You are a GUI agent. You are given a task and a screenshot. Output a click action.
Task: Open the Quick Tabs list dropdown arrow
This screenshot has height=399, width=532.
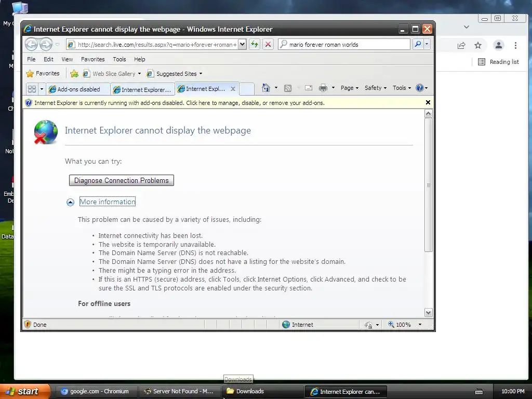[x=42, y=89]
